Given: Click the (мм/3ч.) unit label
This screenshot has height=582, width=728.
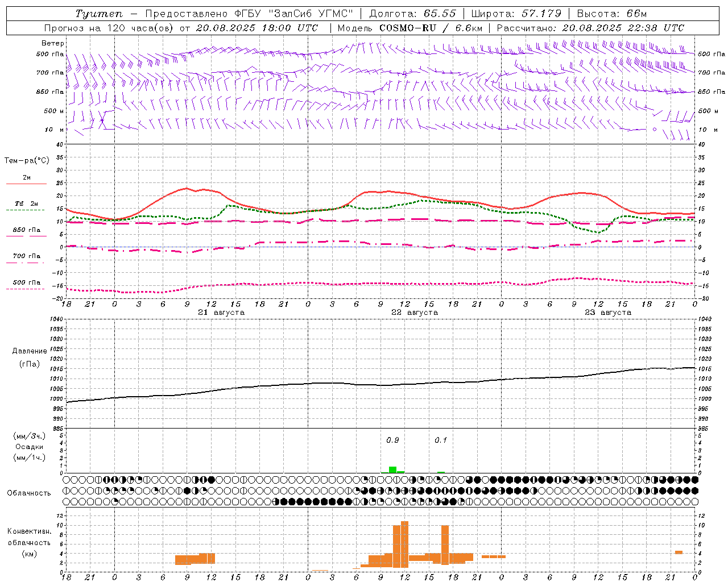Looking at the screenshot, I should (x=29, y=436).
